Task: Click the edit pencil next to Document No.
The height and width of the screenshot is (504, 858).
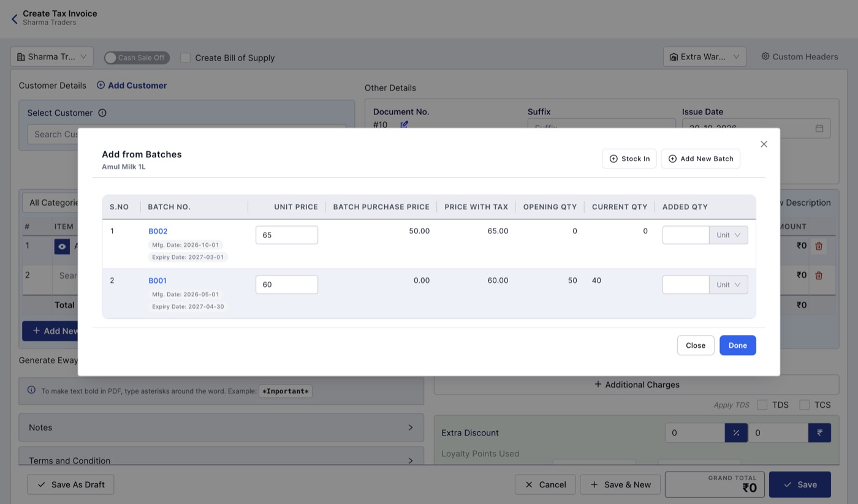Action: pyautogui.click(x=404, y=124)
